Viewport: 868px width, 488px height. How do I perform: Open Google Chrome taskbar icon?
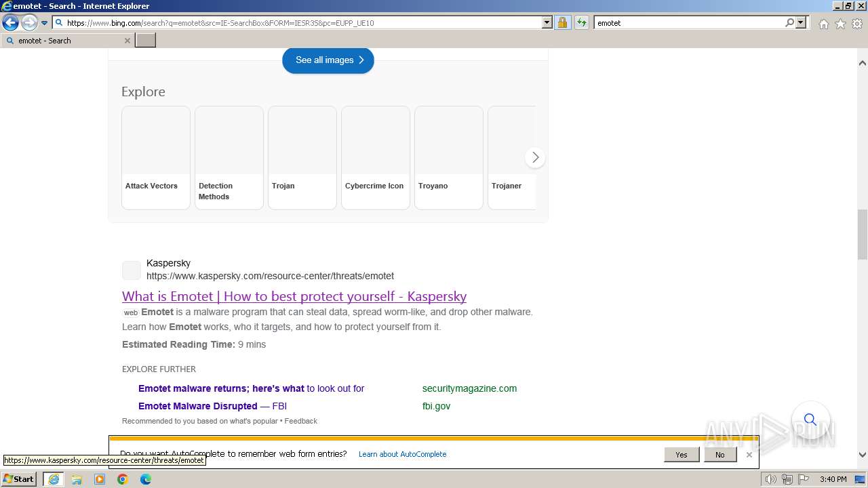click(123, 479)
